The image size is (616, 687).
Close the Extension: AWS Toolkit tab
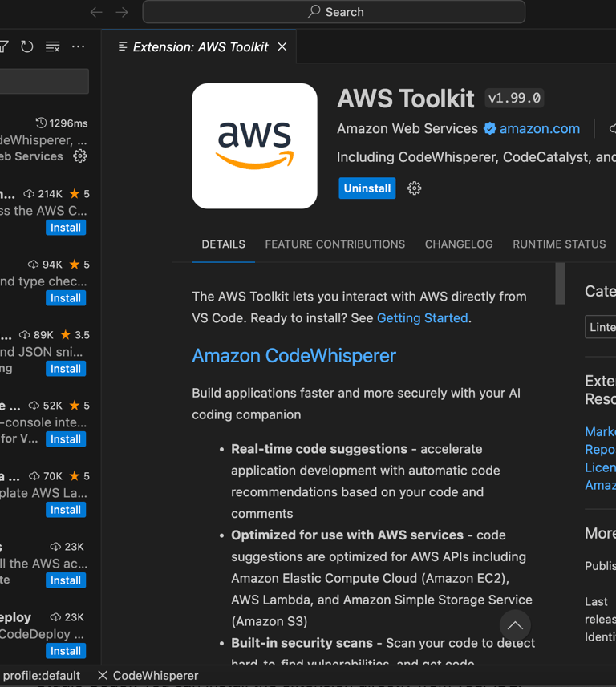coord(282,46)
